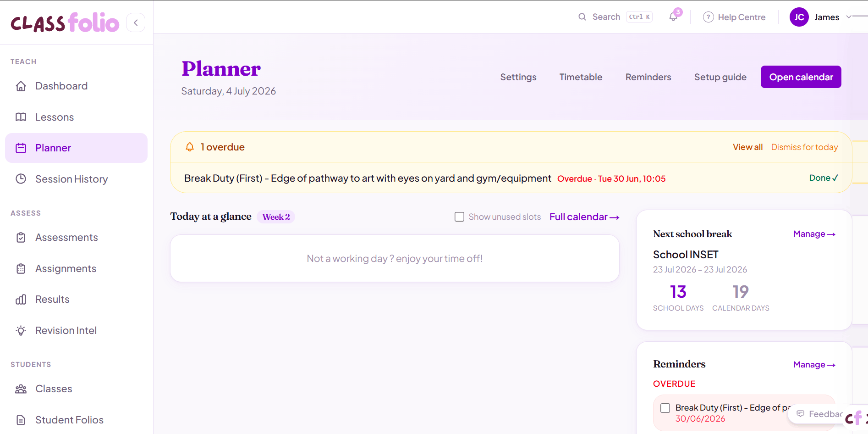Image resolution: width=868 pixels, height=434 pixels.
Task: Click the '1 overdue' heading
Action: tap(222, 147)
